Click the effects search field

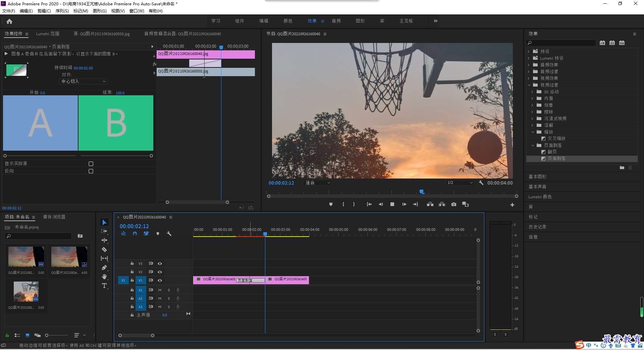[561, 43]
